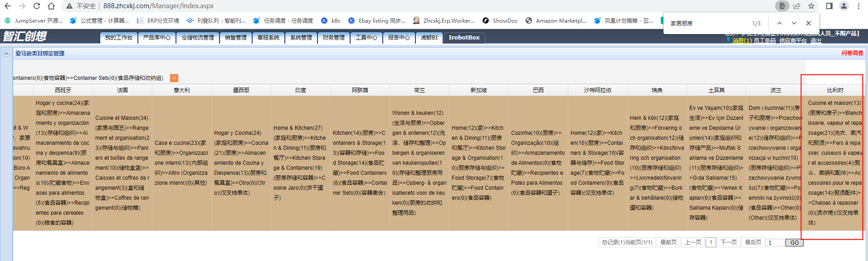Open the JumpServer bookmark
Screen dimensions: 868x261
tap(34, 20)
